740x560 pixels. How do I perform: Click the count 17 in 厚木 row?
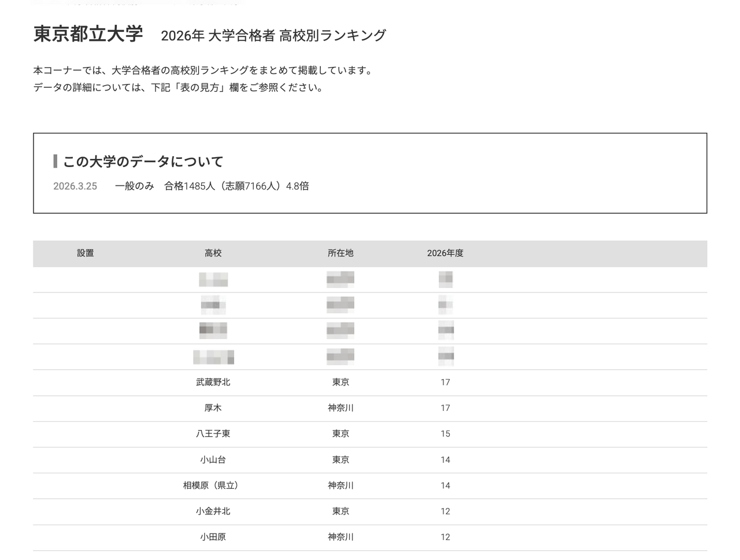click(445, 408)
